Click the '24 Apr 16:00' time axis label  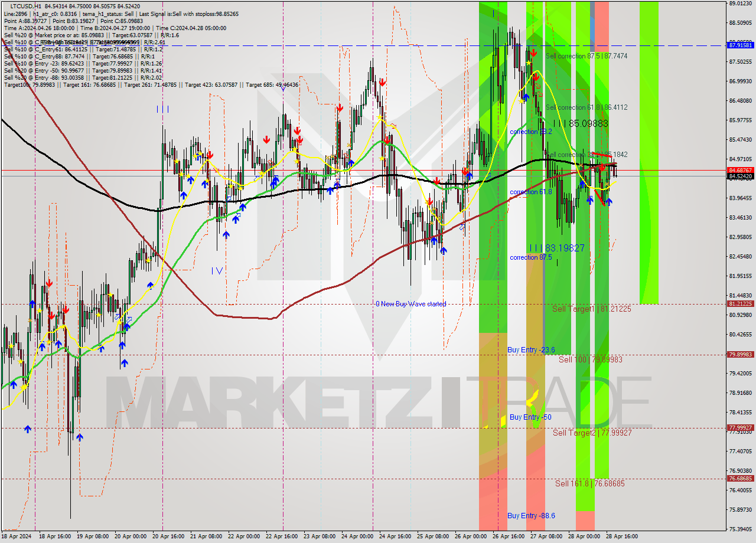[x=395, y=537]
